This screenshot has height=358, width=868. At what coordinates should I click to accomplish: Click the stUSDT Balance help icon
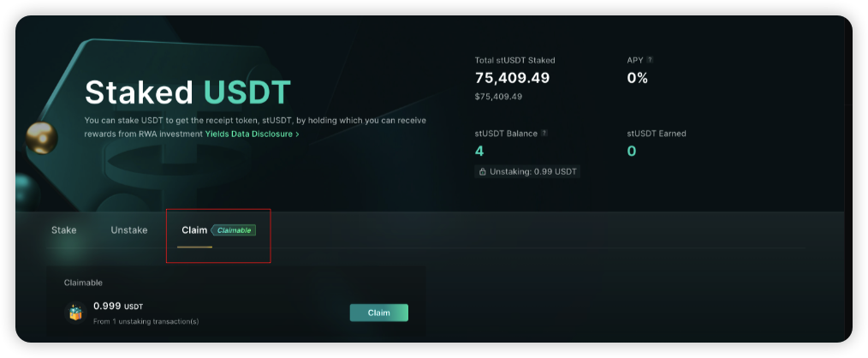(x=544, y=133)
